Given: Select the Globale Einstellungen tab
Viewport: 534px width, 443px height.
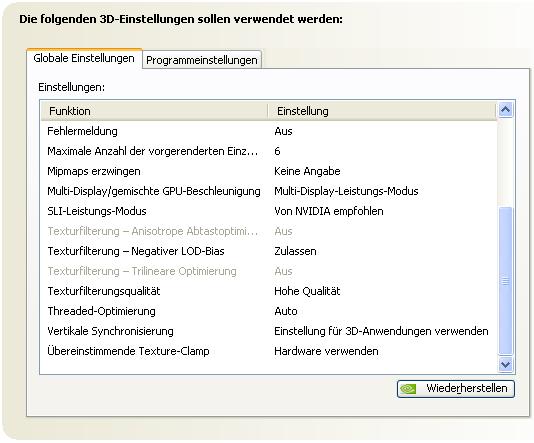Looking at the screenshot, I should click(84, 58).
